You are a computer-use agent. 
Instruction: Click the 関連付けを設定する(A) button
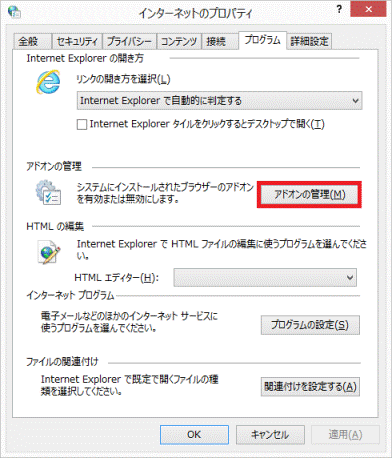[x=310, y=387]
